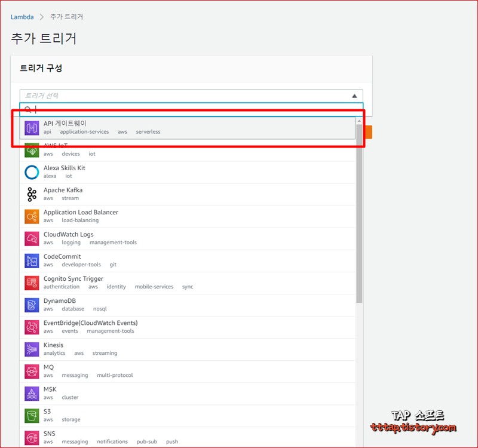Select Kinesis entry in list
This screenshot has height=448, width=478.
[x=188, y=349]
